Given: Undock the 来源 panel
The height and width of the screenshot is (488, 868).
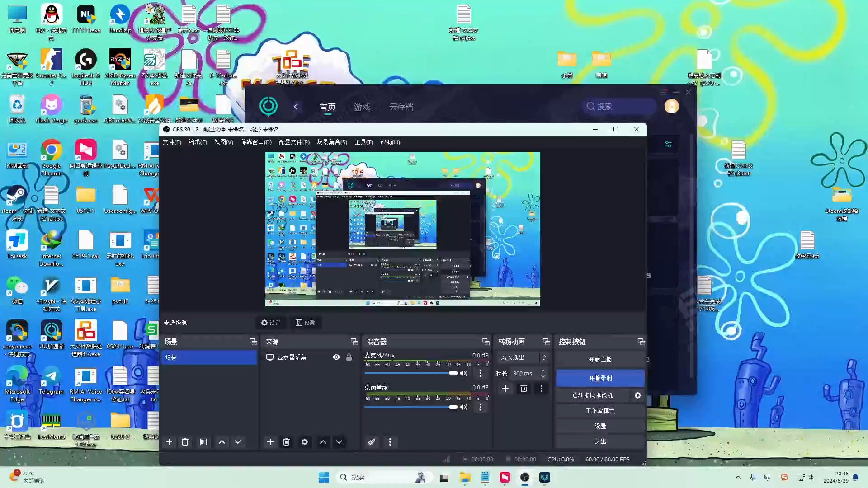Looking at the screenshot, I should 354,342.
